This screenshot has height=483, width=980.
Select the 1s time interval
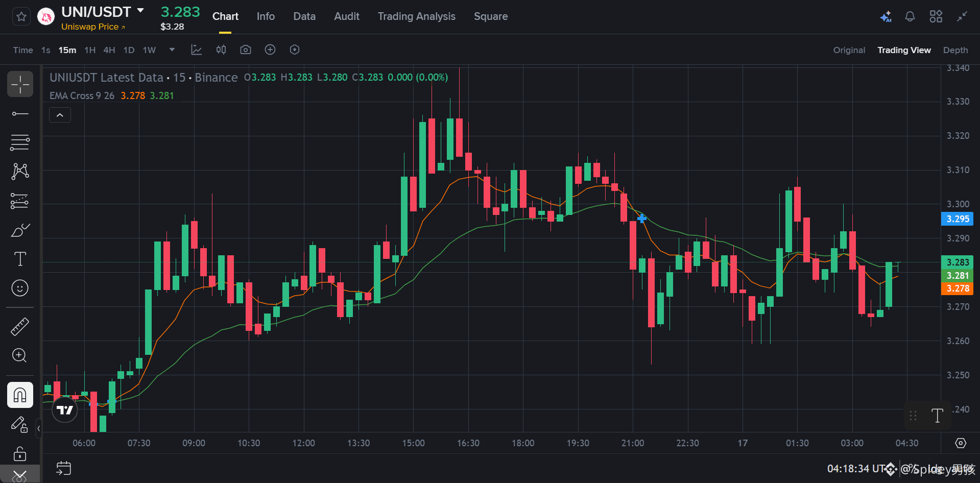click(46, 50)
